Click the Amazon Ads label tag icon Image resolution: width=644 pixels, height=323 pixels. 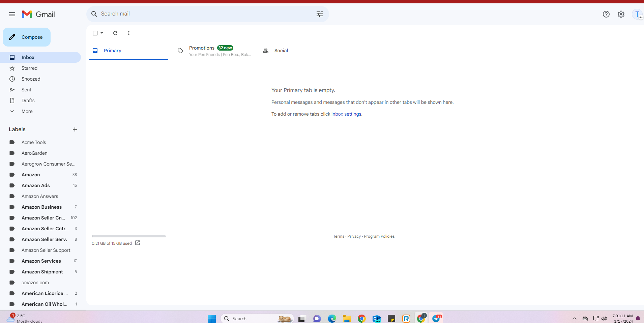coord(12,185)
